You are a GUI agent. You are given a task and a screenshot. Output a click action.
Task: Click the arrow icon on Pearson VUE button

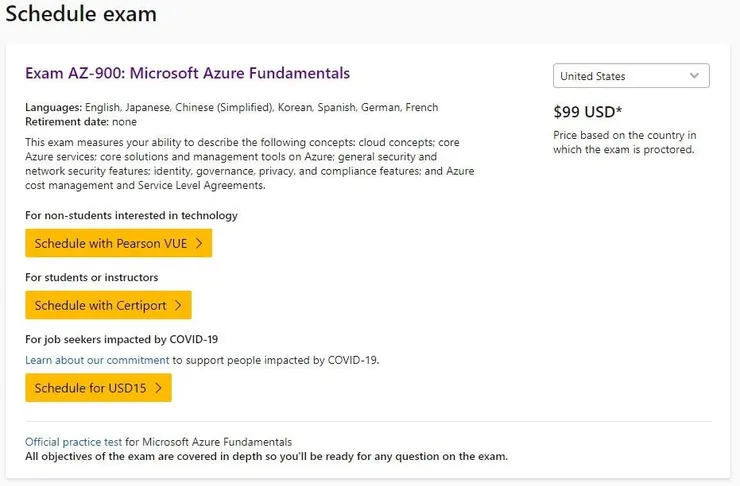click(x=199, y=243)
